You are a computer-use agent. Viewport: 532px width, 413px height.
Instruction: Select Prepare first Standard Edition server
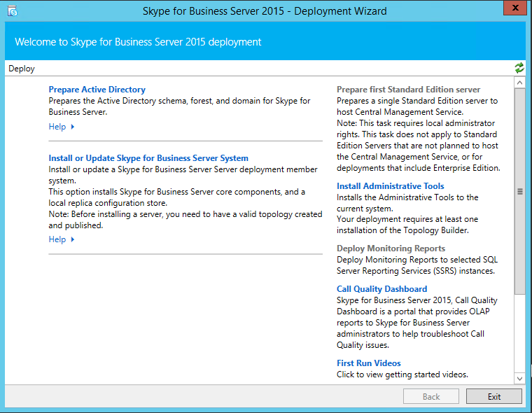click(x=408, y=90)
